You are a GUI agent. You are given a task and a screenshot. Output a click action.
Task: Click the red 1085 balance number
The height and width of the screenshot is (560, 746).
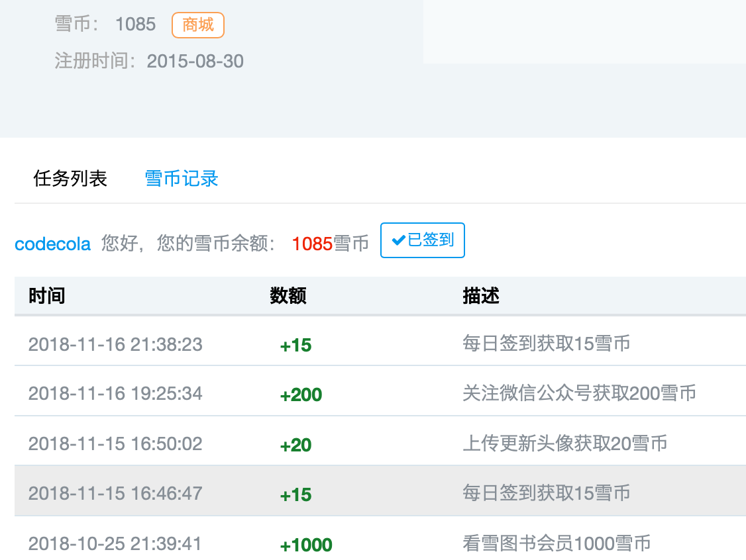pyautogui.click(x=312, y=244)
